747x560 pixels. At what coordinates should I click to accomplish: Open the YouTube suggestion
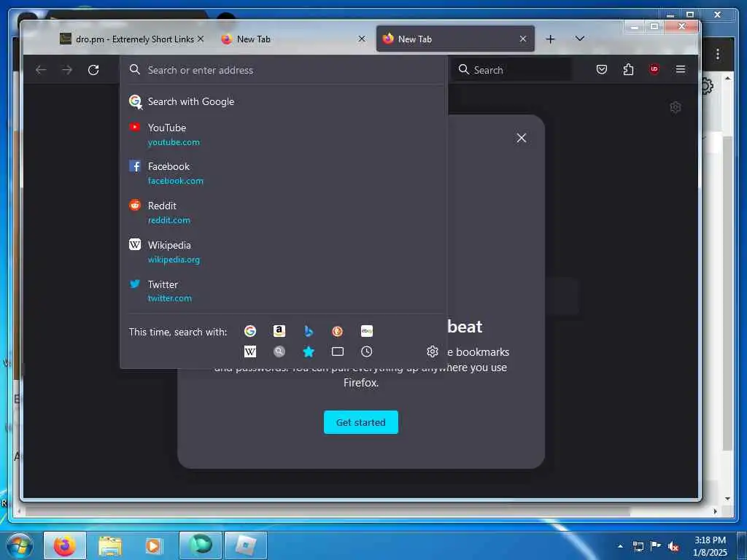coord(284,135)
